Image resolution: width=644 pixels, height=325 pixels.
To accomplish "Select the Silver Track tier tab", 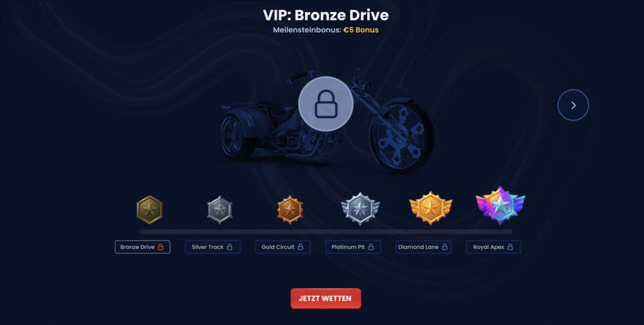I will (213, 247).
